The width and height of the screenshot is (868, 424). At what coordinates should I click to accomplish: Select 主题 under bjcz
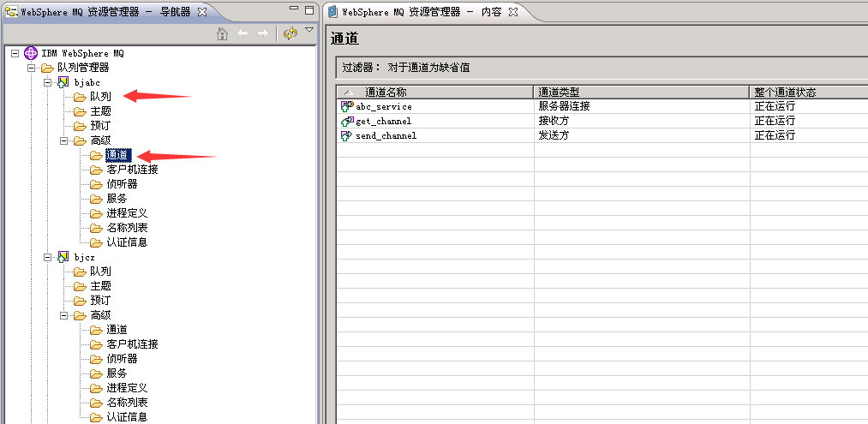pos(101,286)
